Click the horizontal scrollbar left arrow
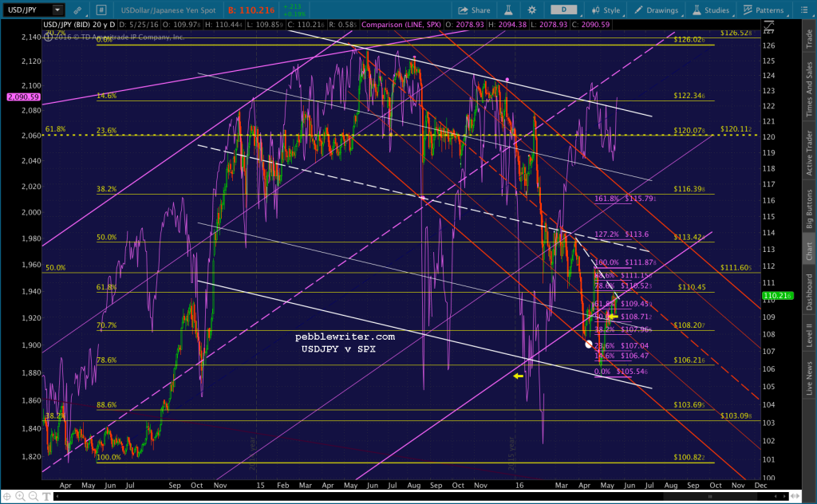This screenshot has height=504, width=817. tap(57, 496)
